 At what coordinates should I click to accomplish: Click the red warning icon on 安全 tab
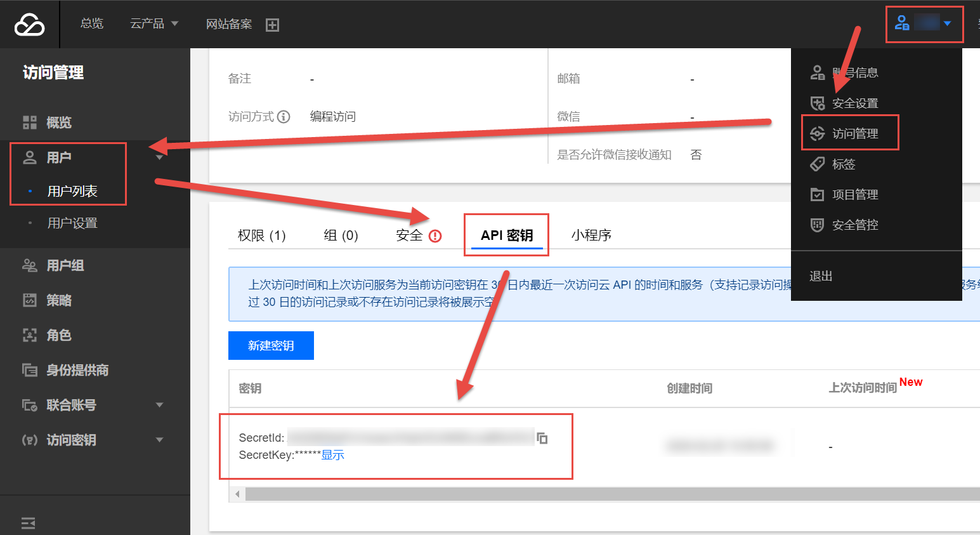click(435, 236)
